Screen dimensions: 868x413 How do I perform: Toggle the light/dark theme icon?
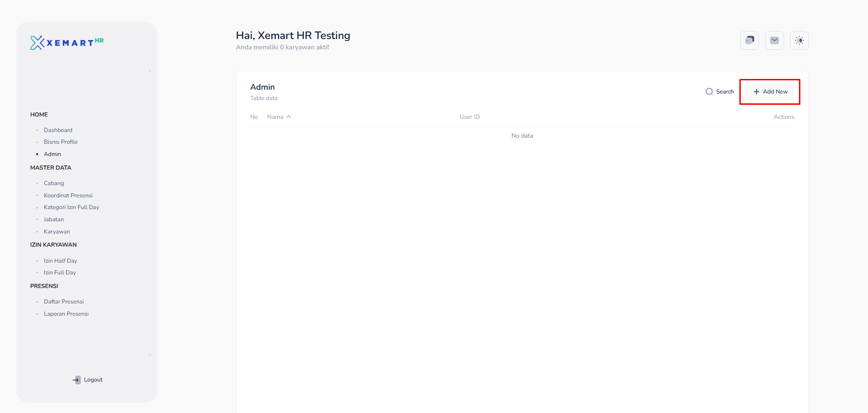click(799, 40)
